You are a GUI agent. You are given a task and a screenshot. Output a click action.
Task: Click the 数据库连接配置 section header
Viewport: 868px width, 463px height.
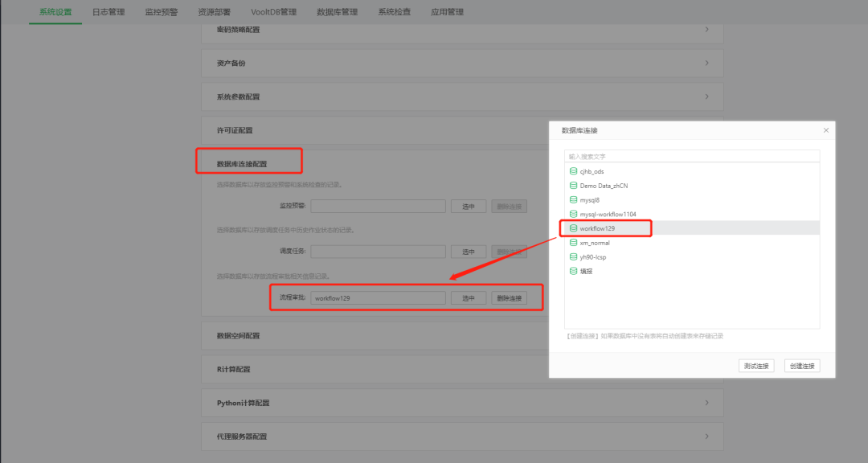click(x=242, y=164)
